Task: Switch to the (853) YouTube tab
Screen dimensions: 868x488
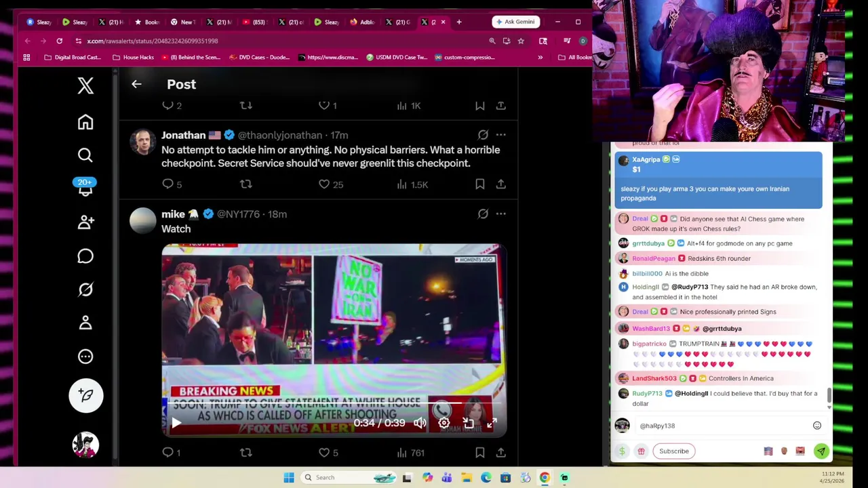Action: (x=254, y=22)
